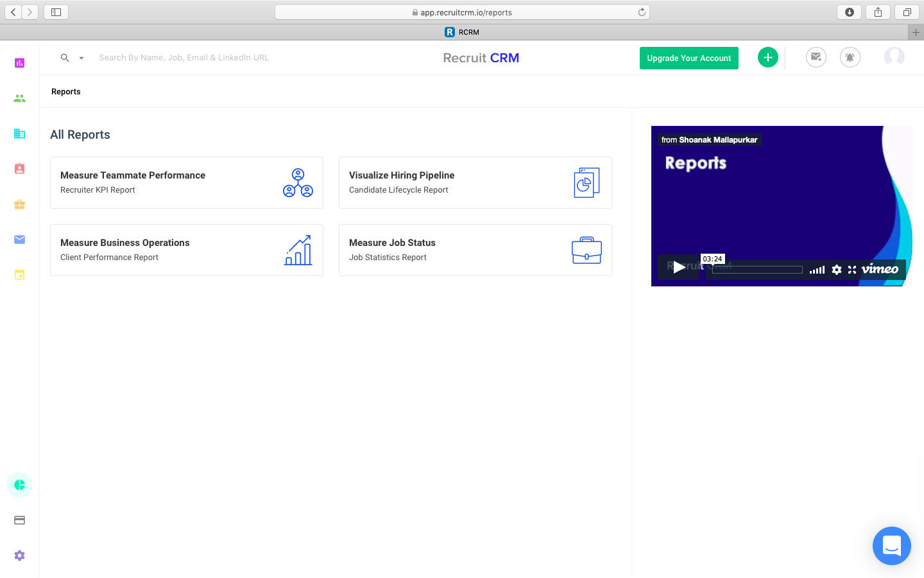Open companies via teal building icon
The width and height of the screenshot is (924, 578).
tap(19, 134)
